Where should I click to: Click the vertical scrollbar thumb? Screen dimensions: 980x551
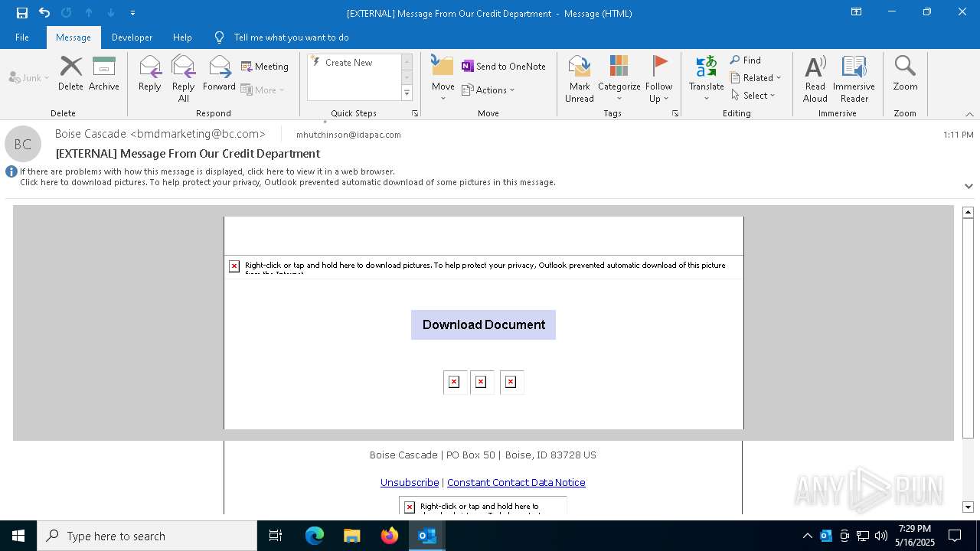tap(968, 328)
